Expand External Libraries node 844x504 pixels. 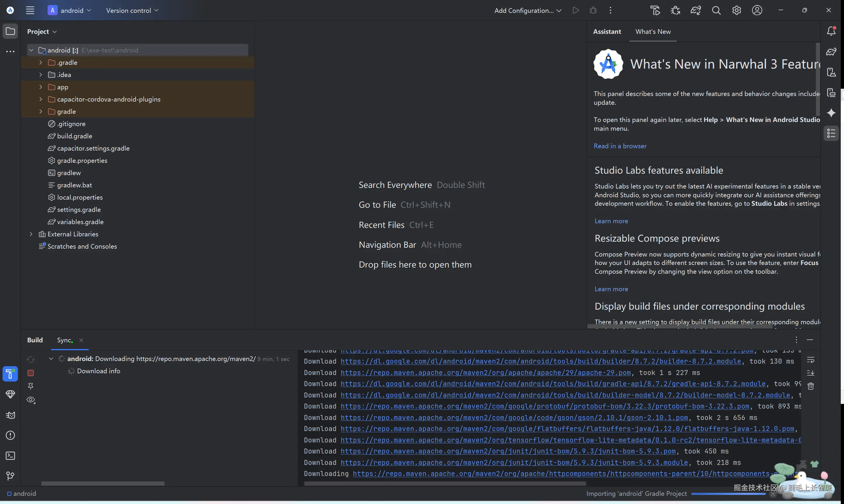pyautogui.click(x=31, y=234)
